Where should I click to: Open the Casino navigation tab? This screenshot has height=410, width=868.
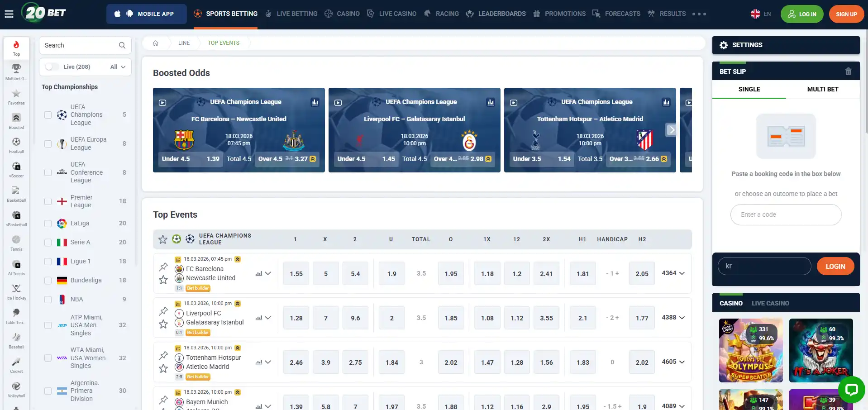tap(342, 14)
